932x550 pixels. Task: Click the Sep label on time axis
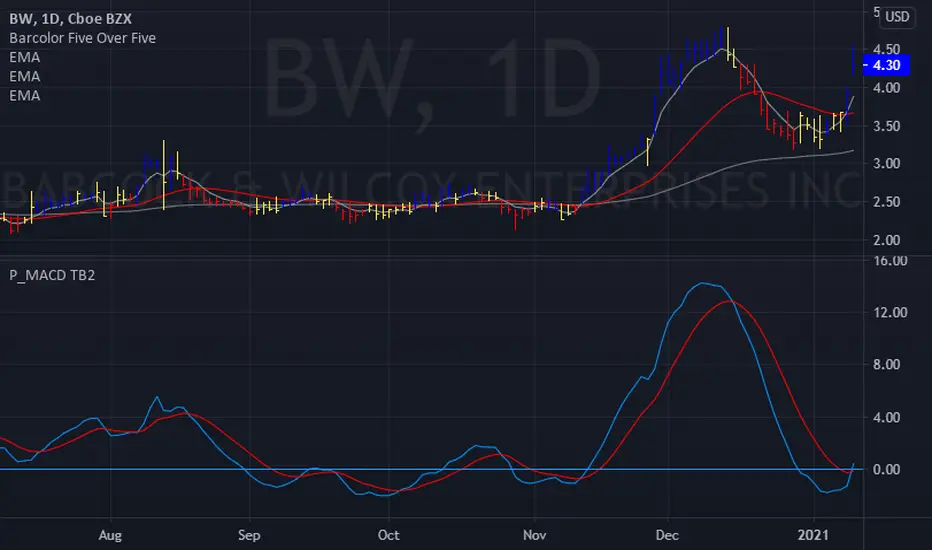(x=249, y=535)
